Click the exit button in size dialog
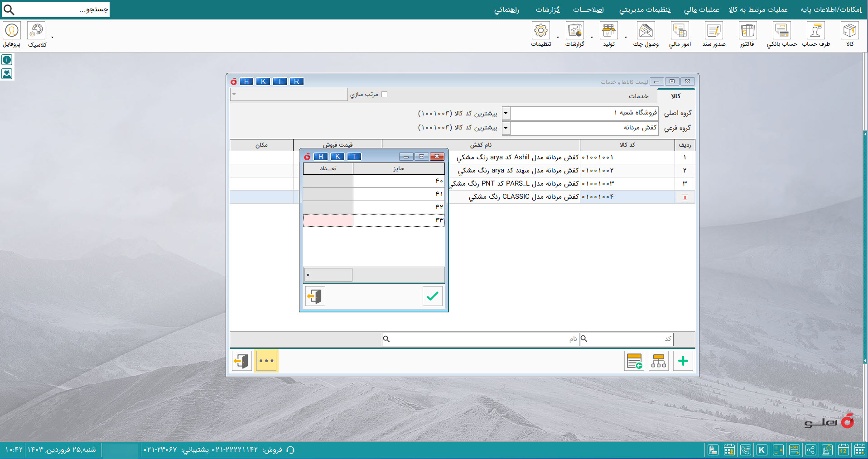The image size is (868, 459). [315, 296]
